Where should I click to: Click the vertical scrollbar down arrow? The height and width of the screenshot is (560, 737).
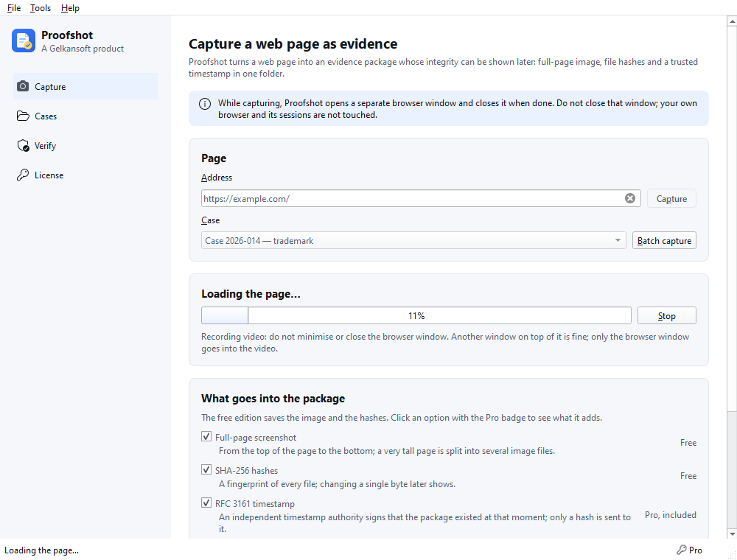[x=732, y=533]
